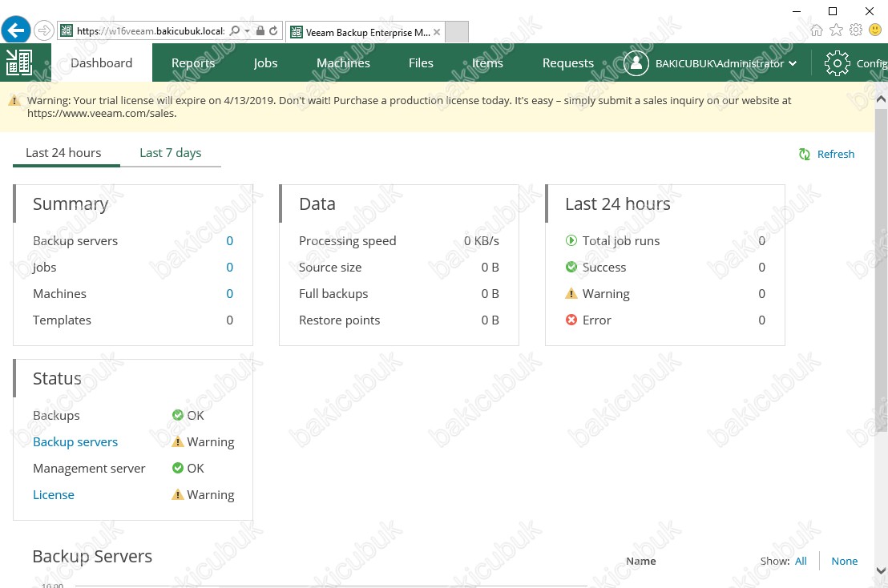Select the Last 24 hours view tab
Image resolution: width=888 pixels, height=588 pixels.
(x=63, y=153)
